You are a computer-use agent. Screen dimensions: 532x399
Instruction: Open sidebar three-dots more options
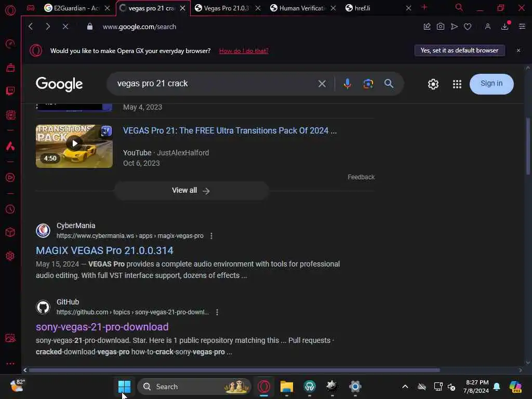coord(10,363)
